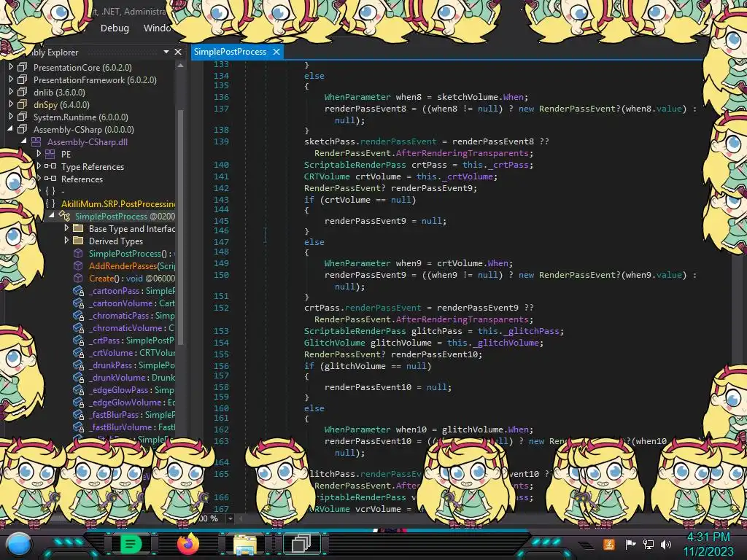This screenshot has height=560, width=747.
Task: Click the Assembly Explorer vertical scrollbar thumb
Action: tap(181, 226)
